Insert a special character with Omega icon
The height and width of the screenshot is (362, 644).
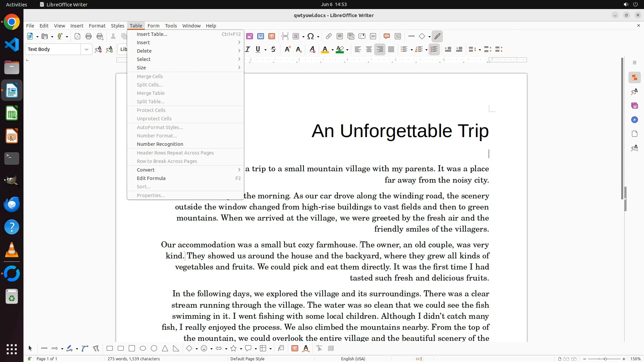click(311, 37)
